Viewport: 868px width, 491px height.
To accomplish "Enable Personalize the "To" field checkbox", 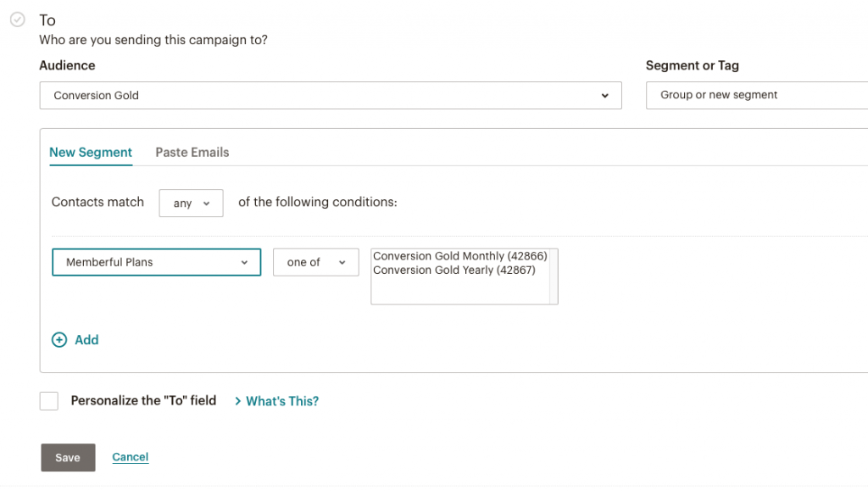I will [48, 401].
